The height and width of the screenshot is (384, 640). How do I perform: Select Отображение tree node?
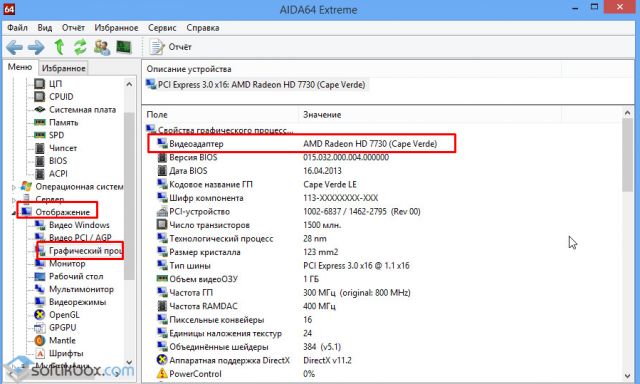point(62,212)
